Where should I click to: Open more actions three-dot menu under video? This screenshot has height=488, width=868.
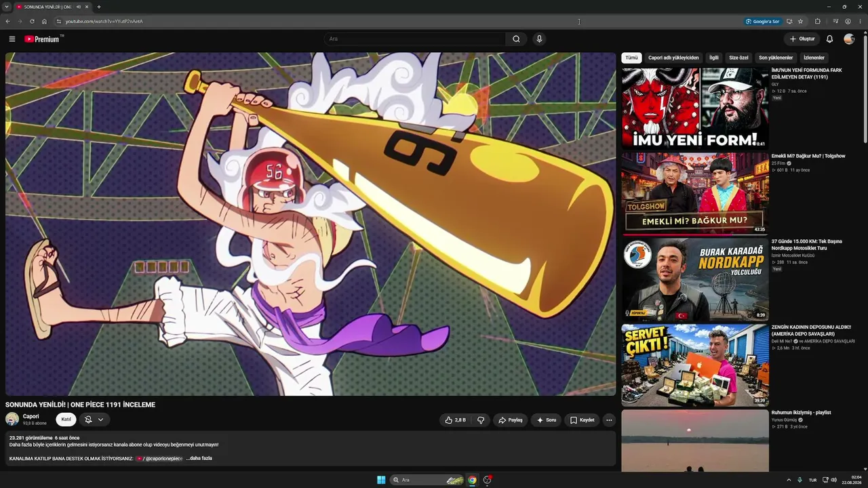[609, 420]
